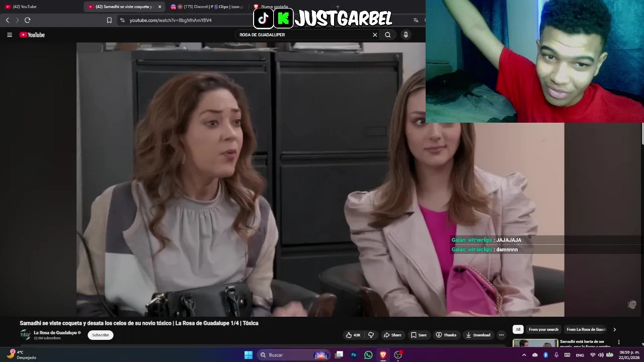This screenshot has width=644, height=362.
Task: Like the video with 43K likes
Action: [353, 335]
